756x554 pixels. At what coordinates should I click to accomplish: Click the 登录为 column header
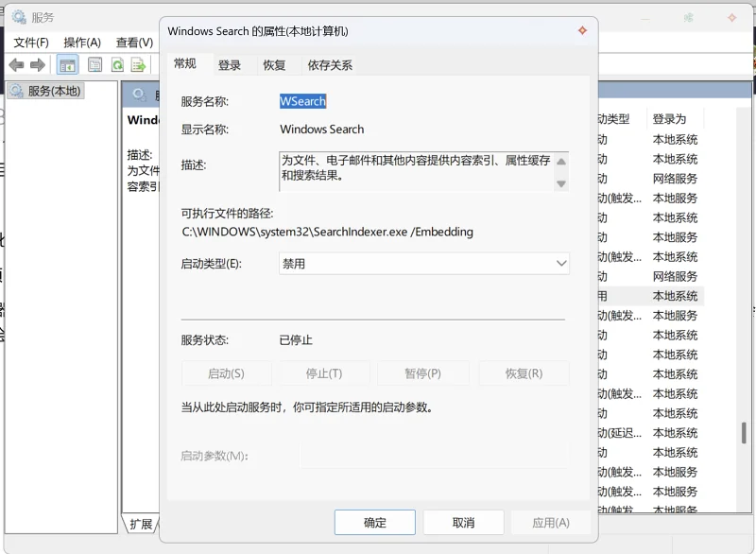coord(670,119)
